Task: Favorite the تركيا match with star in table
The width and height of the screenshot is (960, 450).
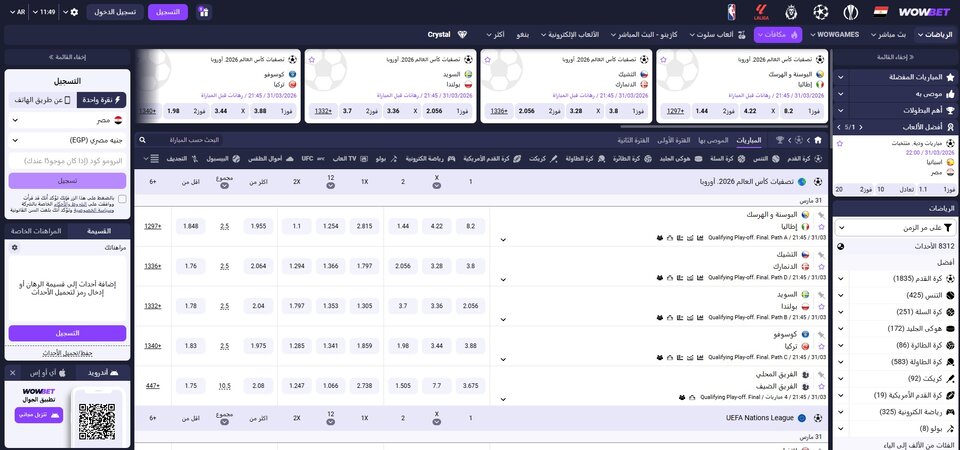Action: pos(822,347)
